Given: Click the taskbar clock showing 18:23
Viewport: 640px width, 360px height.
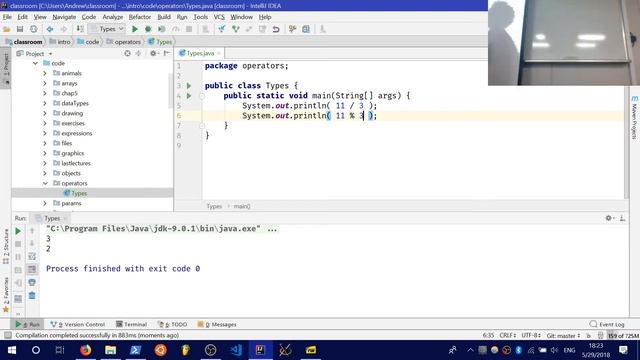Looking at the screenshot, I should (596, 350).
